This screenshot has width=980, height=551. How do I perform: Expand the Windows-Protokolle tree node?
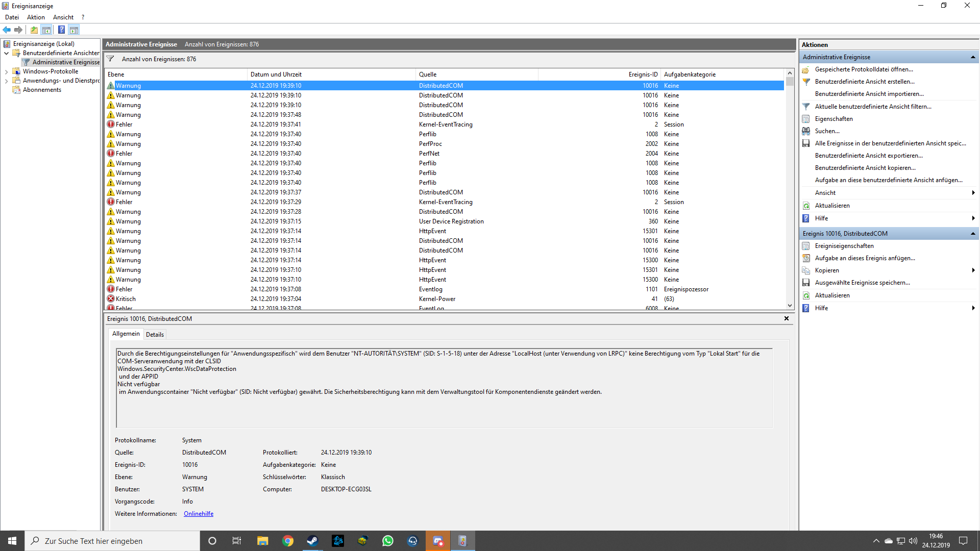click(x=6, y=71)
